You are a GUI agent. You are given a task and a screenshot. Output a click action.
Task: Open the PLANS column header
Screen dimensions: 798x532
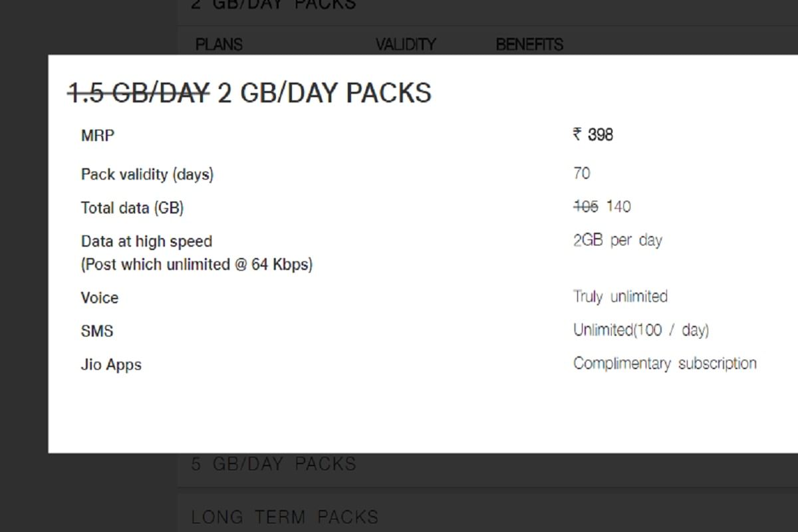[x=219, y=45]
